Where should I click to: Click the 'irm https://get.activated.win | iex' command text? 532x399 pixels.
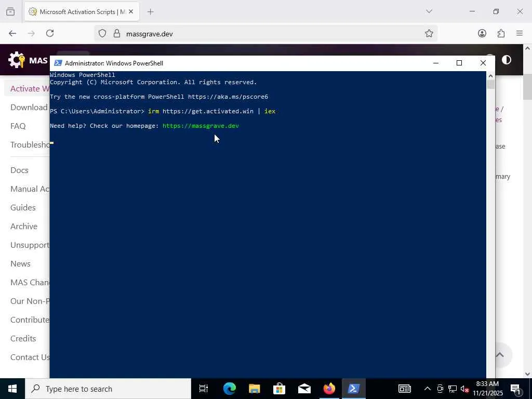[x=212, y=111]
